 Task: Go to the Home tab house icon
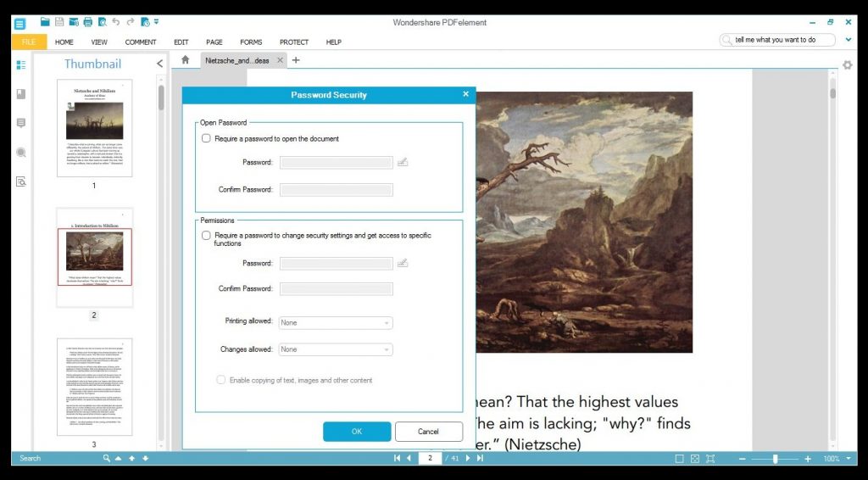pyautogui.click(x=186, y=60)
